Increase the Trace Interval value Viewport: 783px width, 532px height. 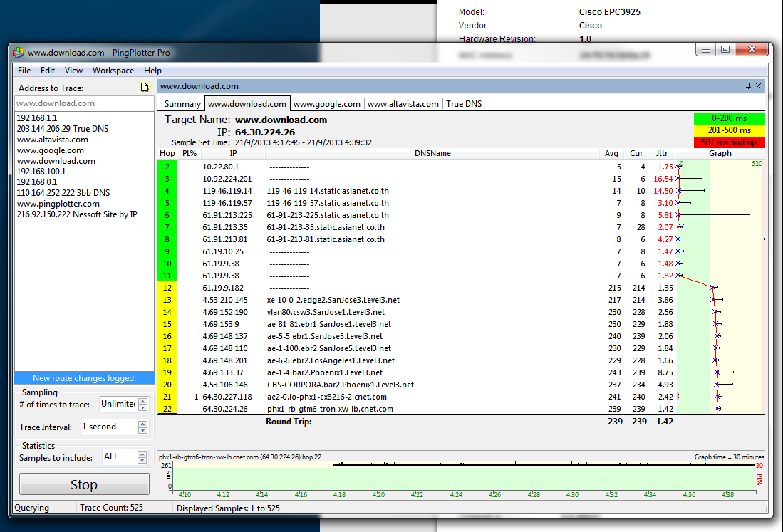(142, 424)
